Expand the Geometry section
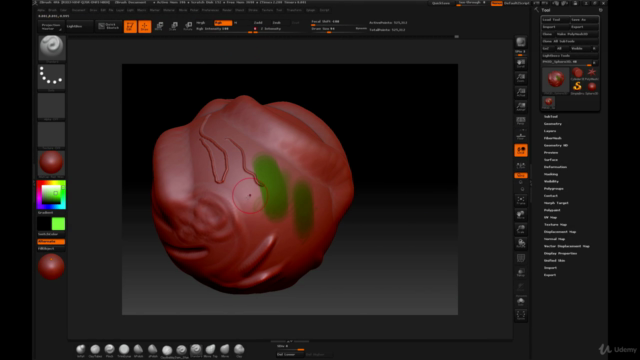This screenshot has width=640, height=360. (x=553, y=124)
